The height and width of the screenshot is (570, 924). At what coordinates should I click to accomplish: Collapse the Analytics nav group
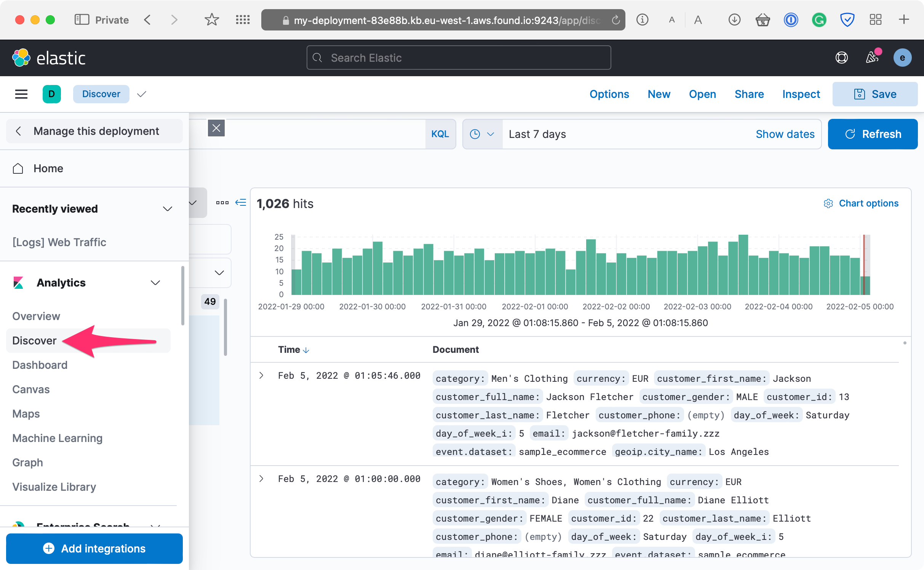coord(155,283)
